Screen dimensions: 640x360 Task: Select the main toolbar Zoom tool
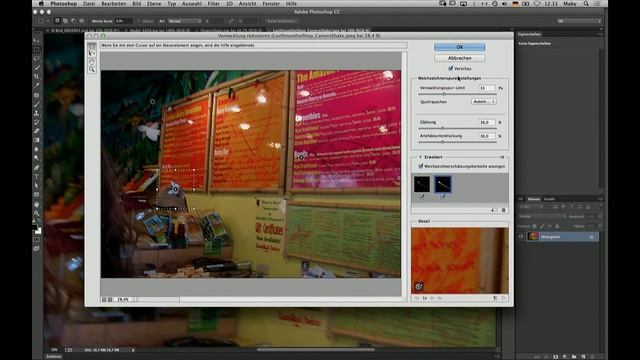click(x=37, y=213)
